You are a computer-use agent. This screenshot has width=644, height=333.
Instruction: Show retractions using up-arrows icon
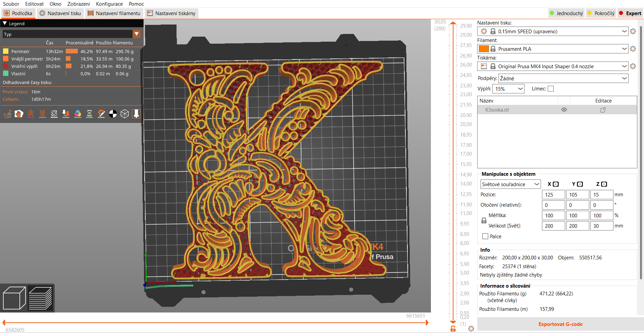[x=31, y=114]
